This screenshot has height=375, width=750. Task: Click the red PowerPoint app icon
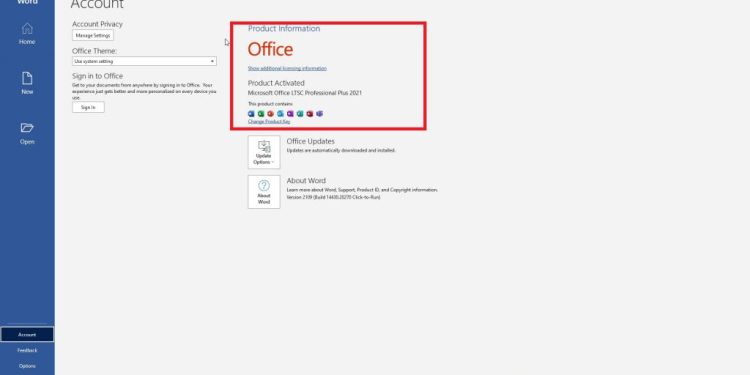point(270,114)
